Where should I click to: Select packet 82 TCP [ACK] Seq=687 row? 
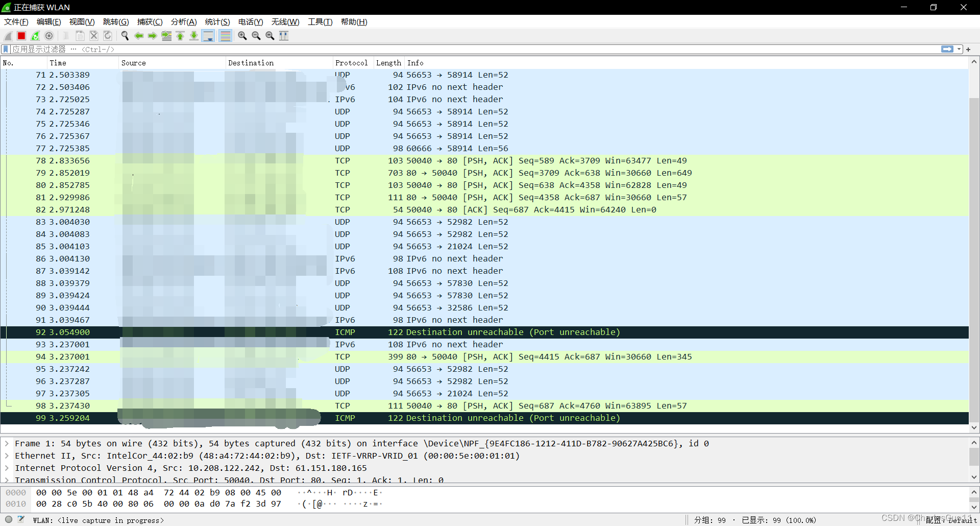point(484,209)
